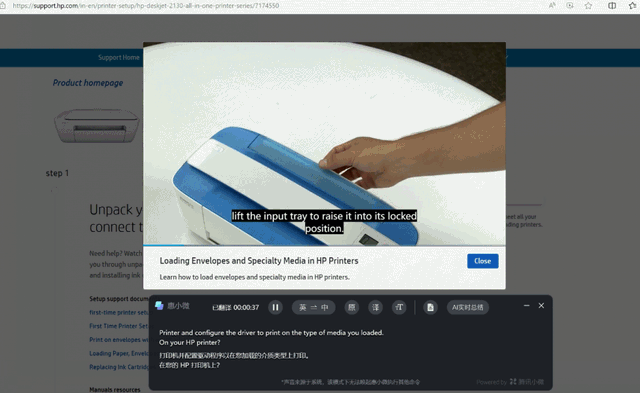Viewport: 640px width, 393px height.
Task: Click the video title 'Loading Envelopes and Specialty Media'
Action: coord(259,261)
